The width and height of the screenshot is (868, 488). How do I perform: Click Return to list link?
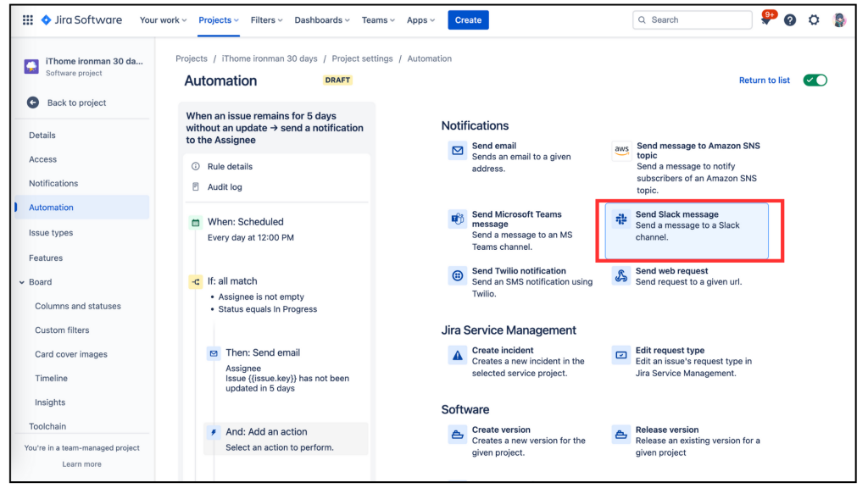click(x=764, y=80)
